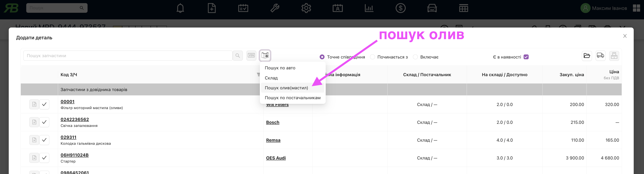Choose 'Пошук олив(мастил)' from the menu

(x=286, y=88)
